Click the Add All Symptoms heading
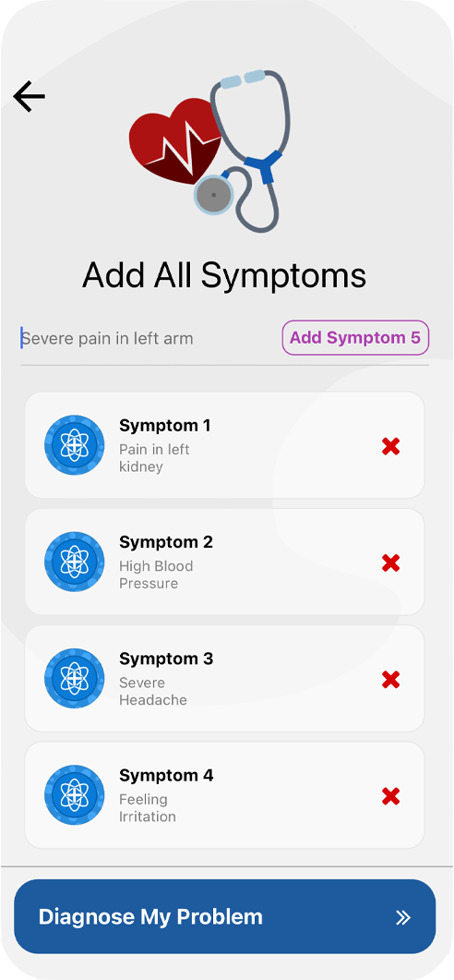This screenshot has width=454, height=980. 224,275
